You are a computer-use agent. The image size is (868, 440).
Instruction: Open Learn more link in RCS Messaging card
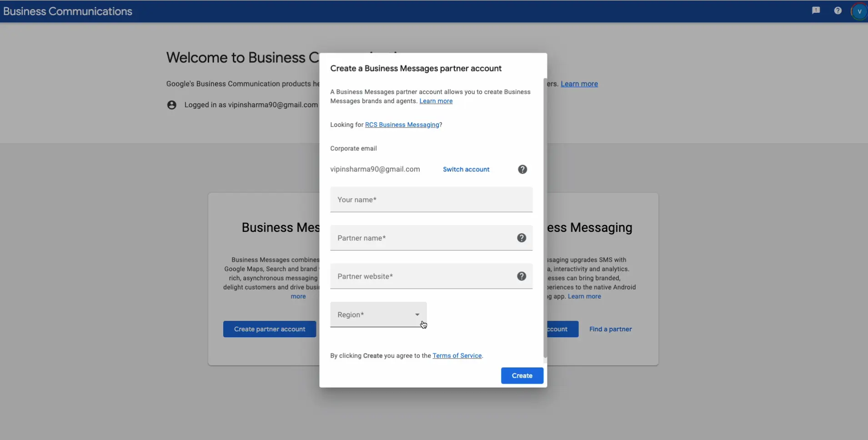click(584, 296)
